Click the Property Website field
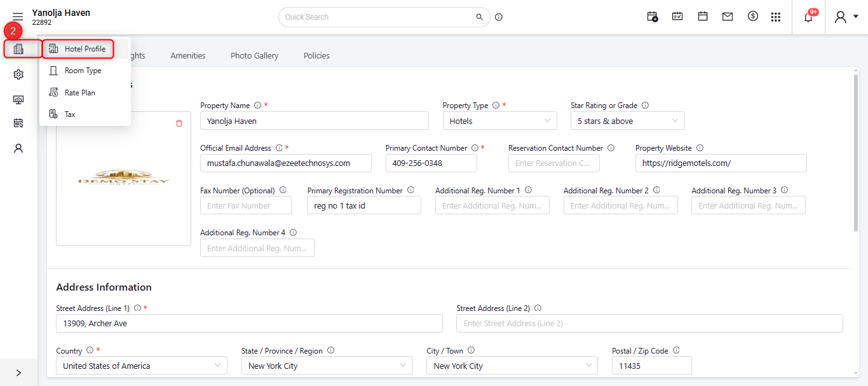The height and width of the screenshot is (386, 868). pos(721,163)
